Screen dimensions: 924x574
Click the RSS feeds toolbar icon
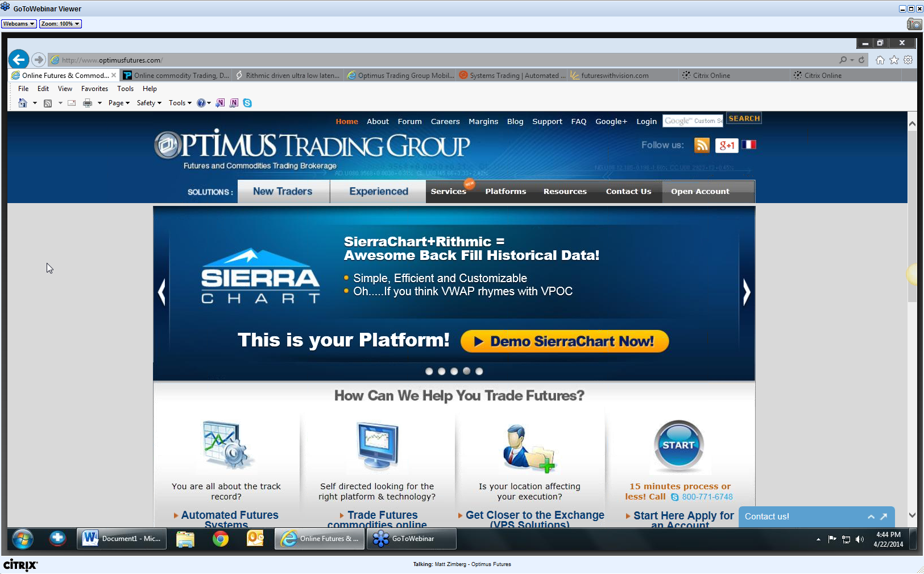coord(48,103)
